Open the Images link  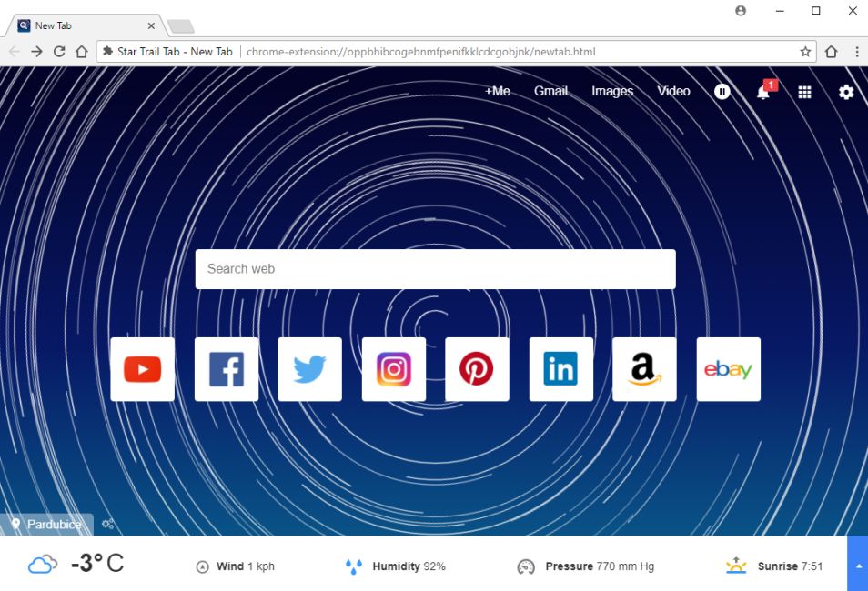click(x=611, y=91)
